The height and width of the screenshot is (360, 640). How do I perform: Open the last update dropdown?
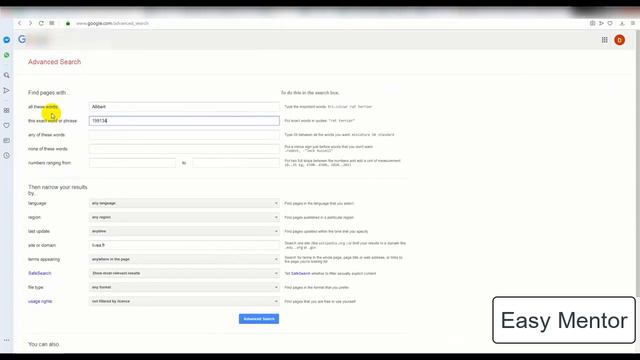(184, 231)
